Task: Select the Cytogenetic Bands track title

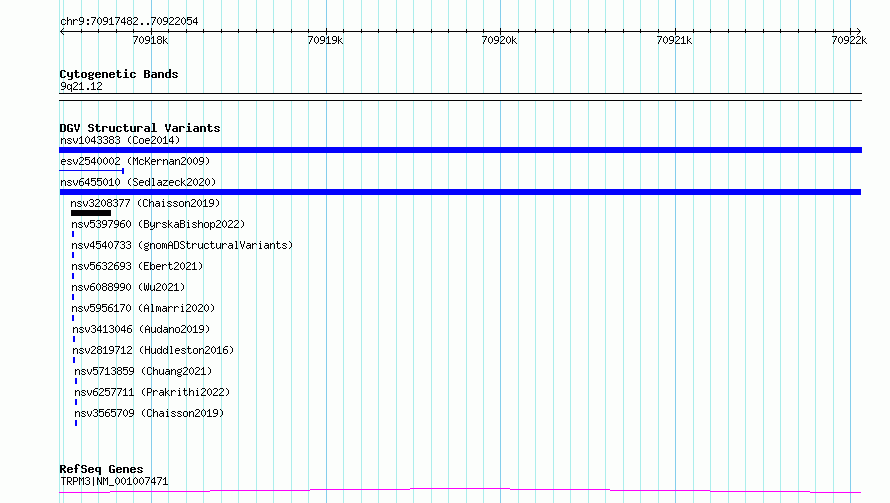Action: pos(119,74)
